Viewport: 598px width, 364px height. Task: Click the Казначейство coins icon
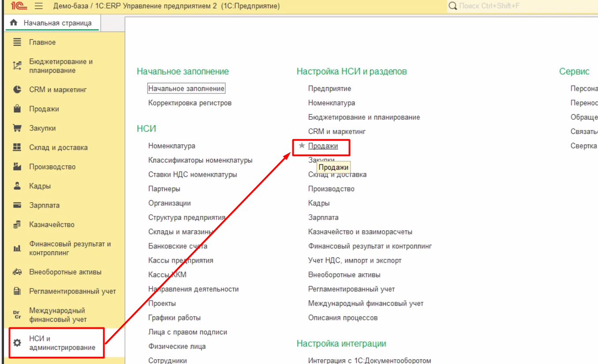(x=17, y=225)
